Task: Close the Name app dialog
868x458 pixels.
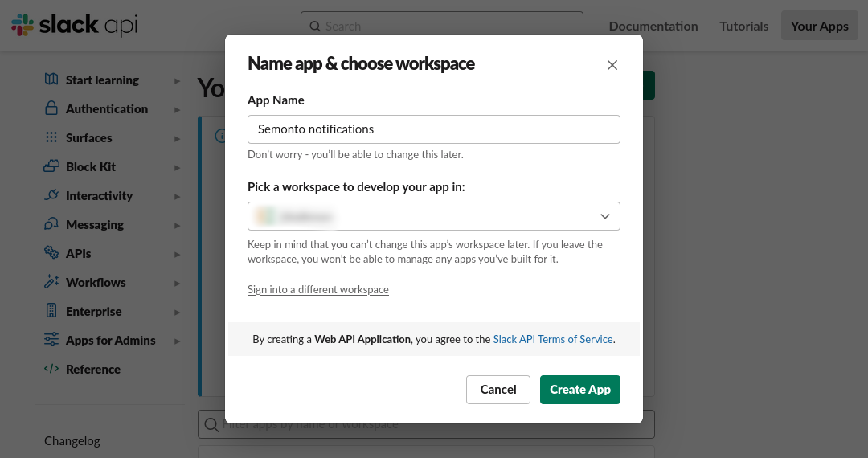Action: coord(612,65)
